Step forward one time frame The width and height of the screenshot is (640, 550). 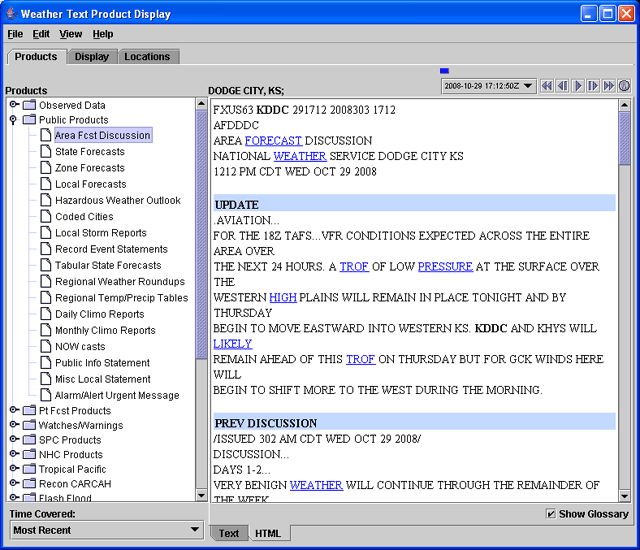click(593, 86)
